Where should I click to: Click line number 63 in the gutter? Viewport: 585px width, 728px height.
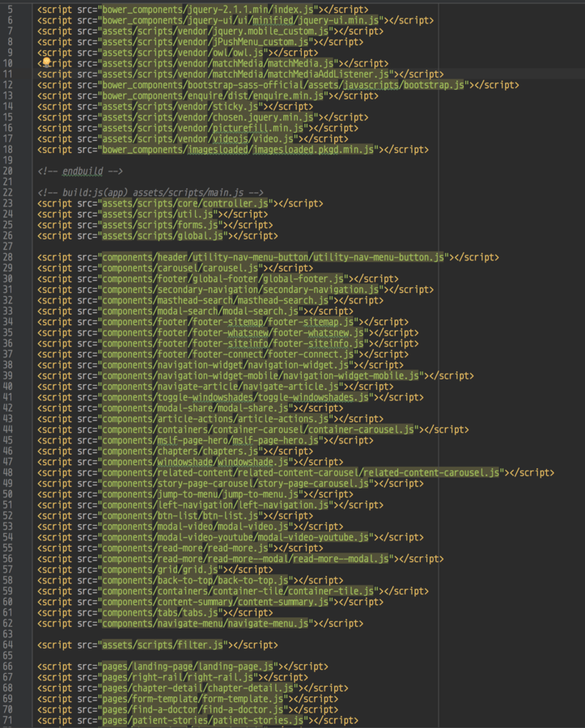7,634
